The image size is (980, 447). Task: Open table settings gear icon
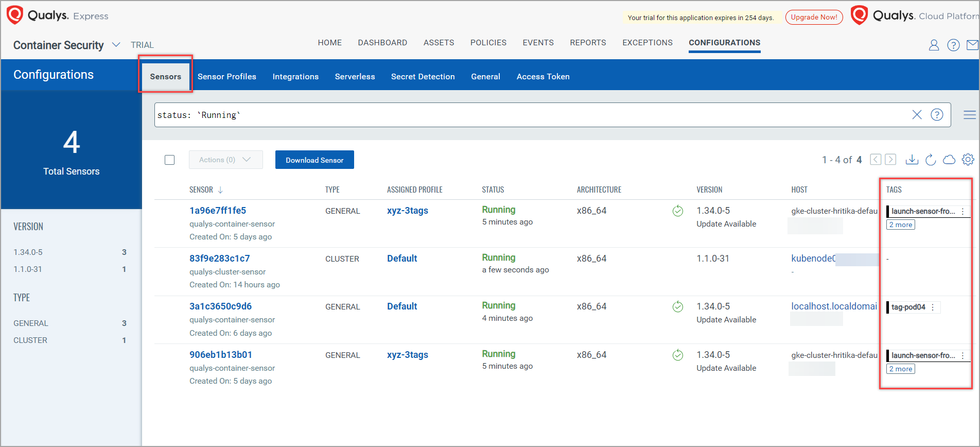coord(968,160)
